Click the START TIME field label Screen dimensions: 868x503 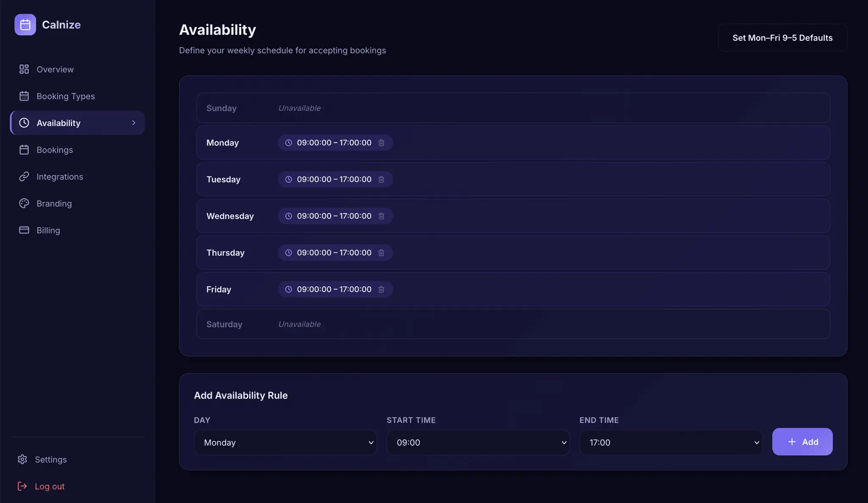(411, 420)
